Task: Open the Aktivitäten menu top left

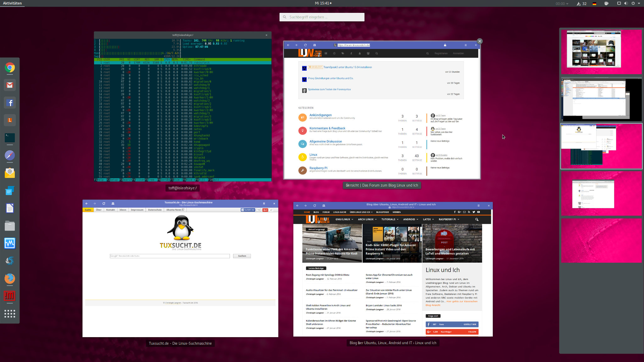Action: pos(13,3)
